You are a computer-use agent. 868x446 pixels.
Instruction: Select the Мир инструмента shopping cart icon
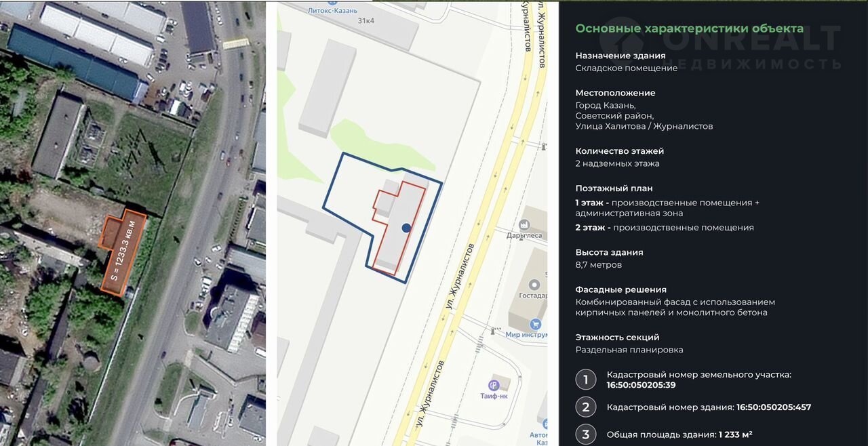[536, 324]
